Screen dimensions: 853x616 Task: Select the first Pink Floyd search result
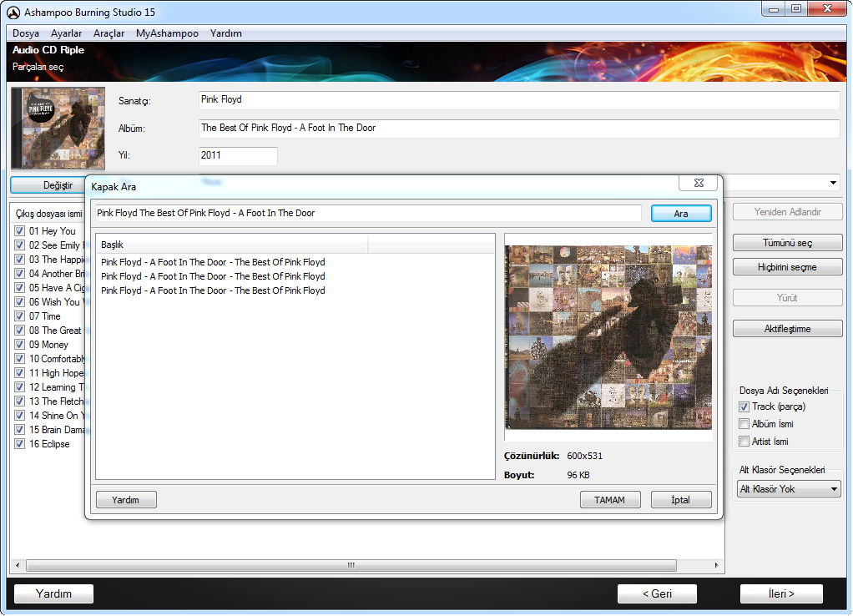point(214,262)
